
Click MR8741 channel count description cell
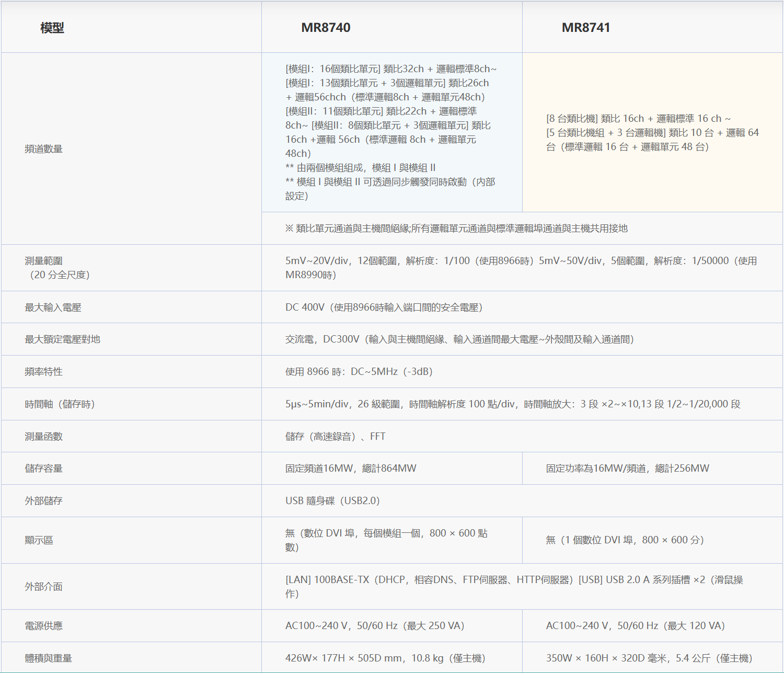point(652,133)
